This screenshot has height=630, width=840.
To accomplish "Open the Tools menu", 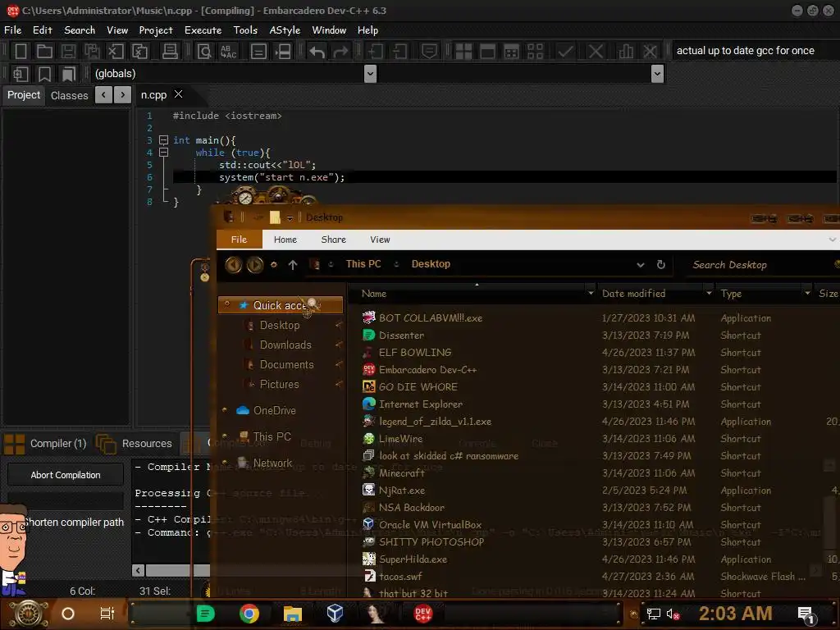I will coord(244,30).
